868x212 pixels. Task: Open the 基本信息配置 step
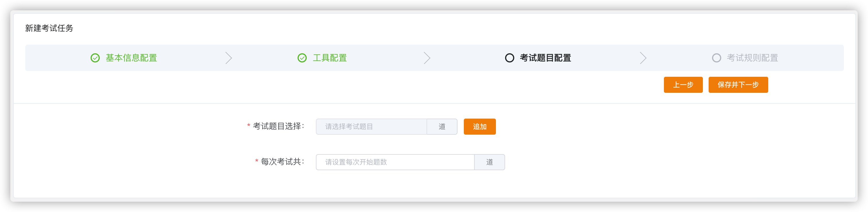(x=131, y=58)
